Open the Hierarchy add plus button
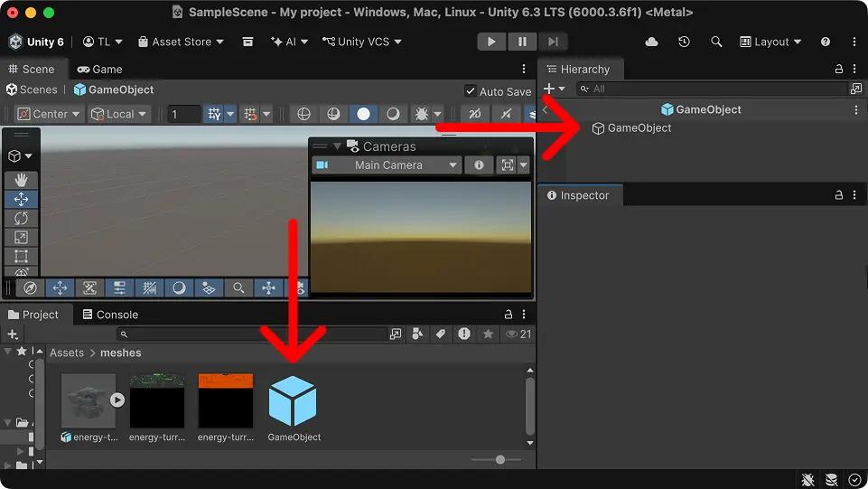 click(554, 89)
